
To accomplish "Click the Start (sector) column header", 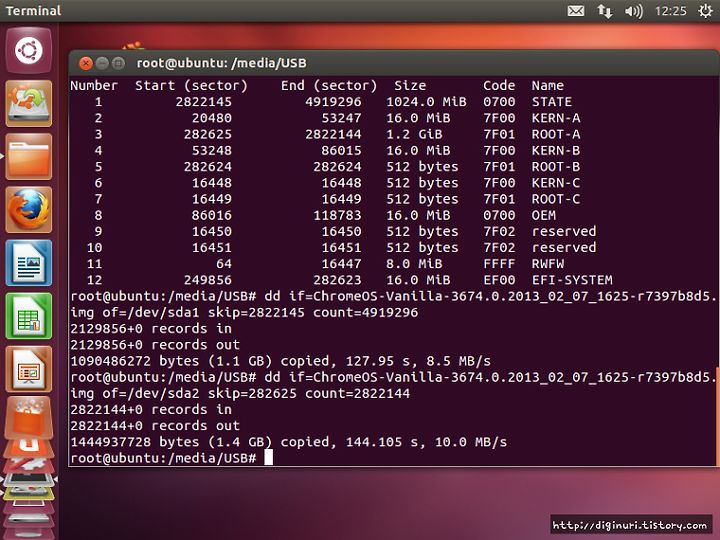I will point(191,85).
